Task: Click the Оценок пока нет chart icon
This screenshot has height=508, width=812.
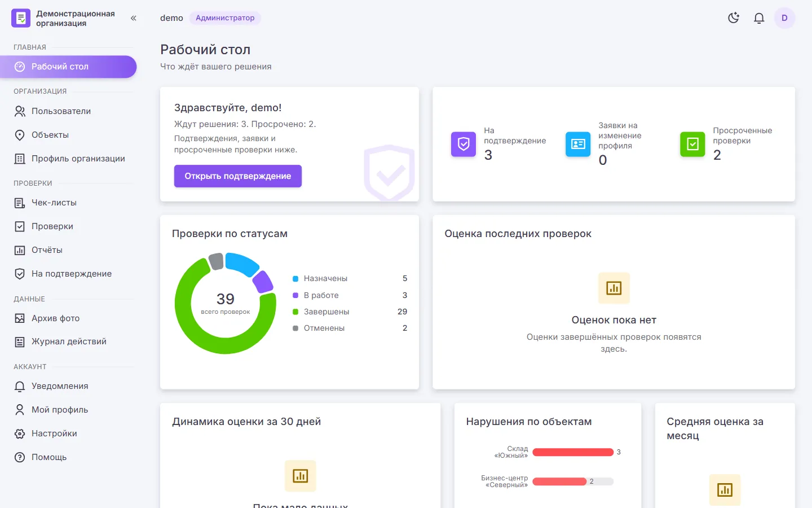Action: tap(614, 288)
